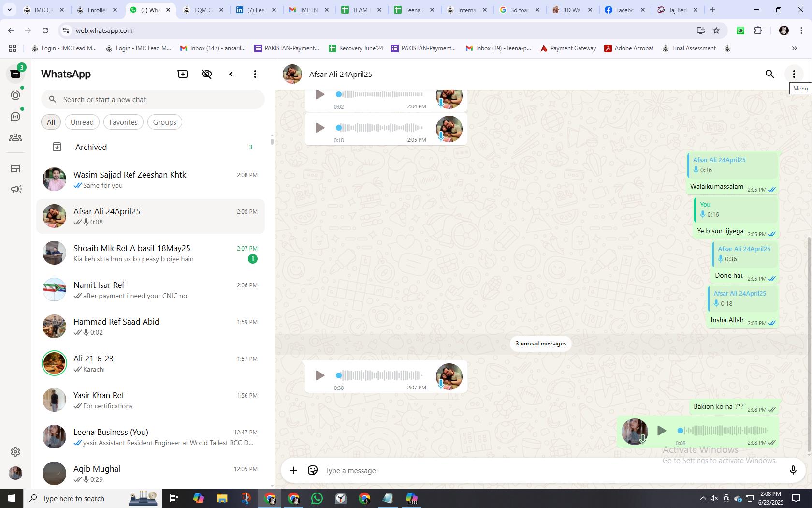
Task: Open chat Yasir Khan Ref
Action: [151, 400]
